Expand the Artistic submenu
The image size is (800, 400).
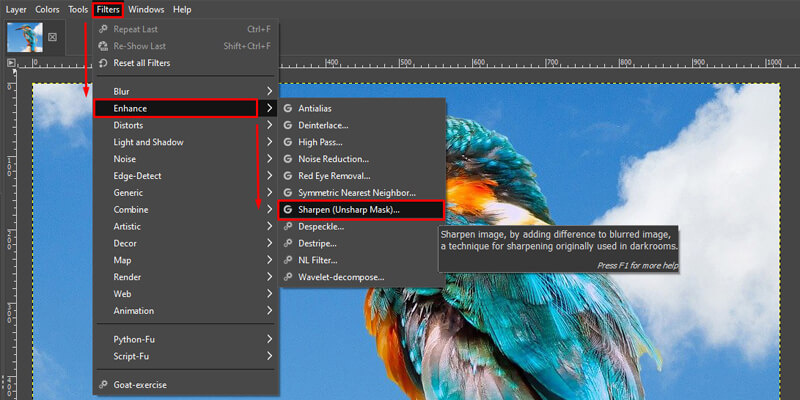(x=186, y=226)
